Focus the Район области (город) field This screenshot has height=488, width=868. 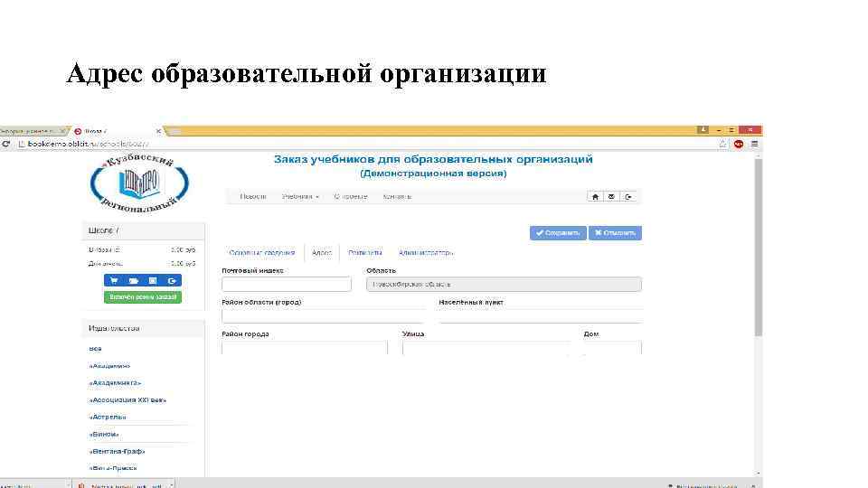[324, 315]
